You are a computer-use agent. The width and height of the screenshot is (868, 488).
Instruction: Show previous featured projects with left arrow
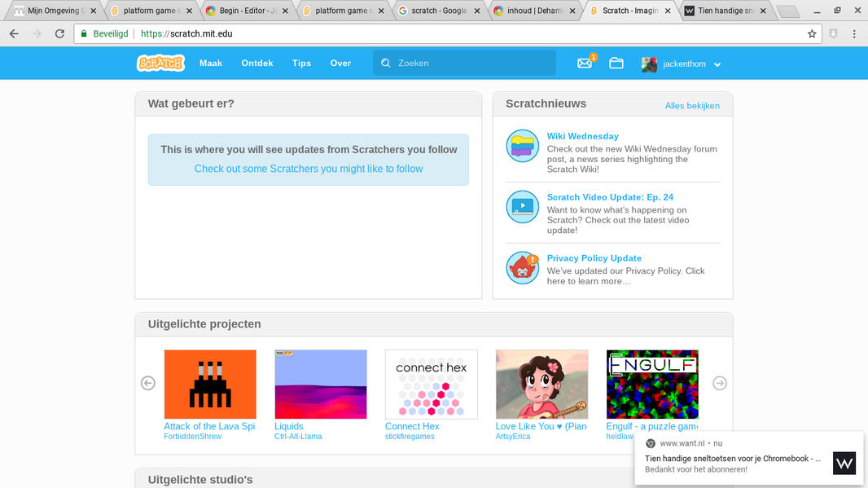click(x=148, y=383)
